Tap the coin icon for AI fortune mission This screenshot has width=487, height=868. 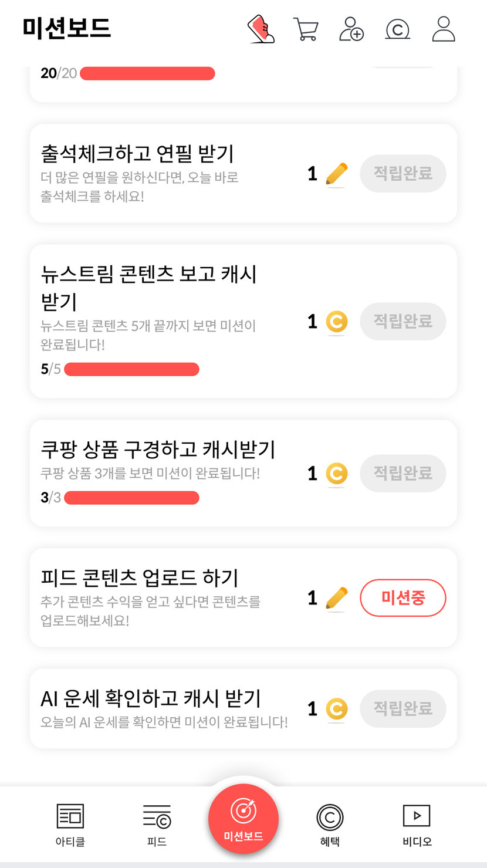(336, 708)
